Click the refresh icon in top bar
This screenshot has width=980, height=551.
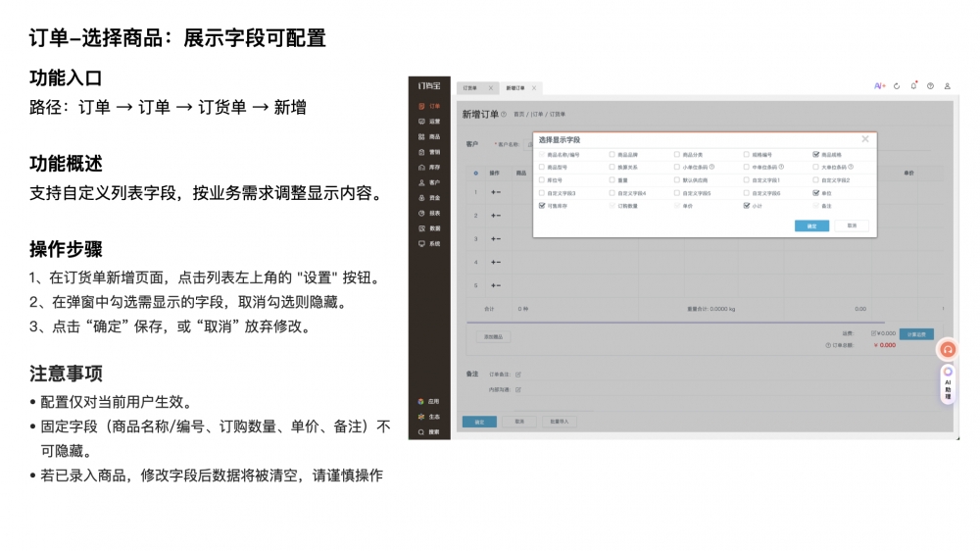click(x=897, y=86)
